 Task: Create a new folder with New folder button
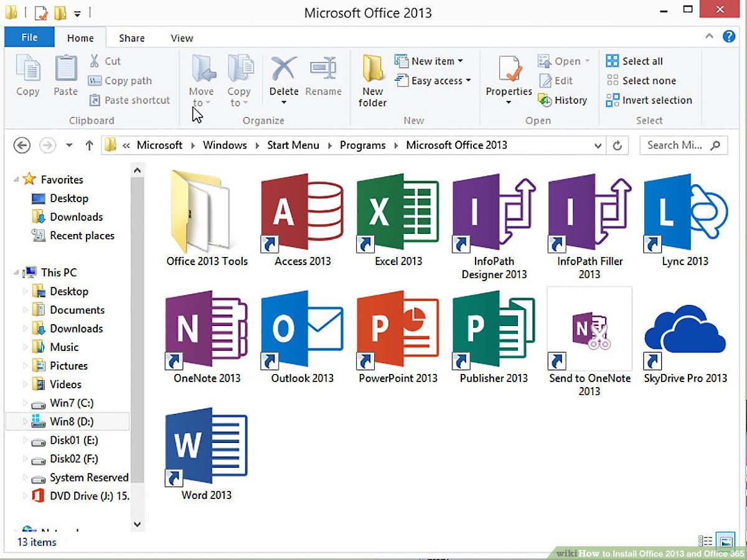click(372, 80)
